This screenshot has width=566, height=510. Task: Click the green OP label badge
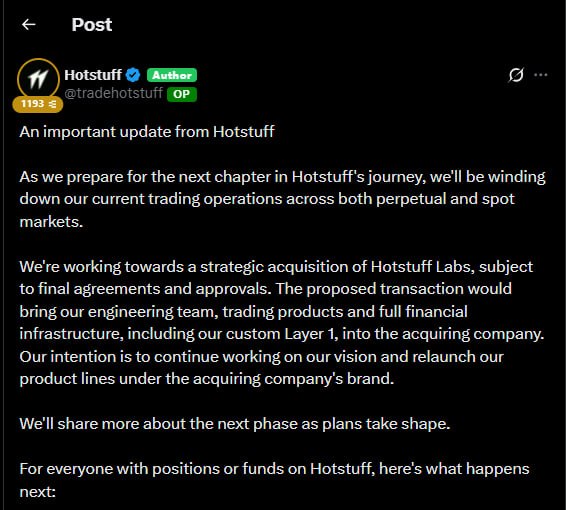pos(182,94)
